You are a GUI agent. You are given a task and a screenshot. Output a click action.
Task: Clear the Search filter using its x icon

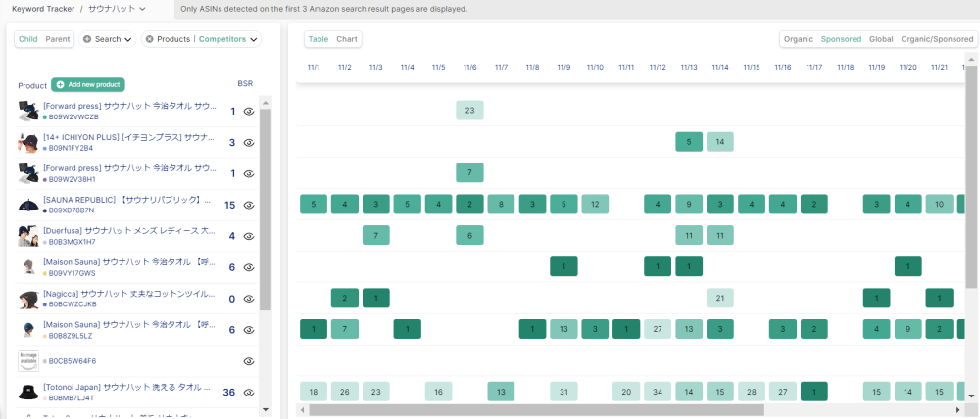point(87,40)
